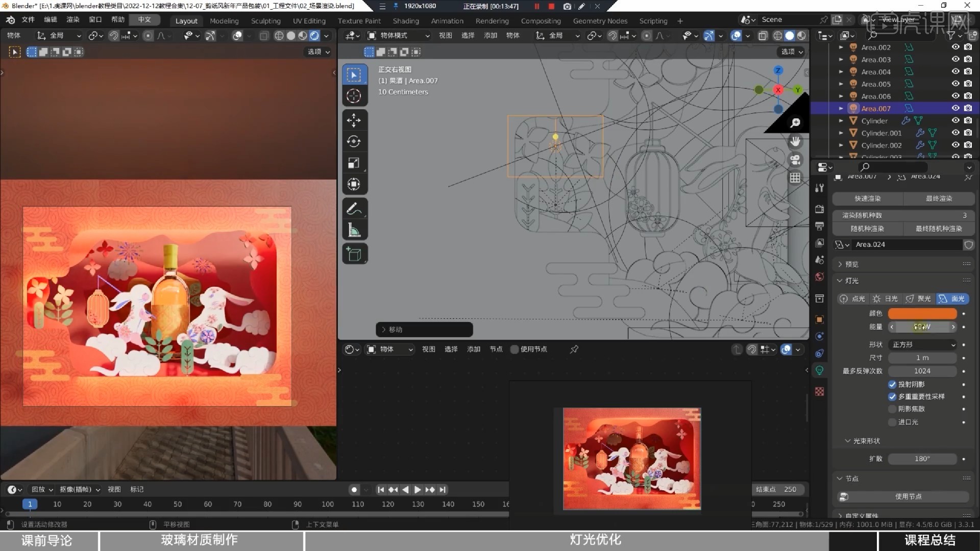Toggle the camera view icon
Image resolution: width=980 pixels, height=551 pixels.
click(795, 160)
